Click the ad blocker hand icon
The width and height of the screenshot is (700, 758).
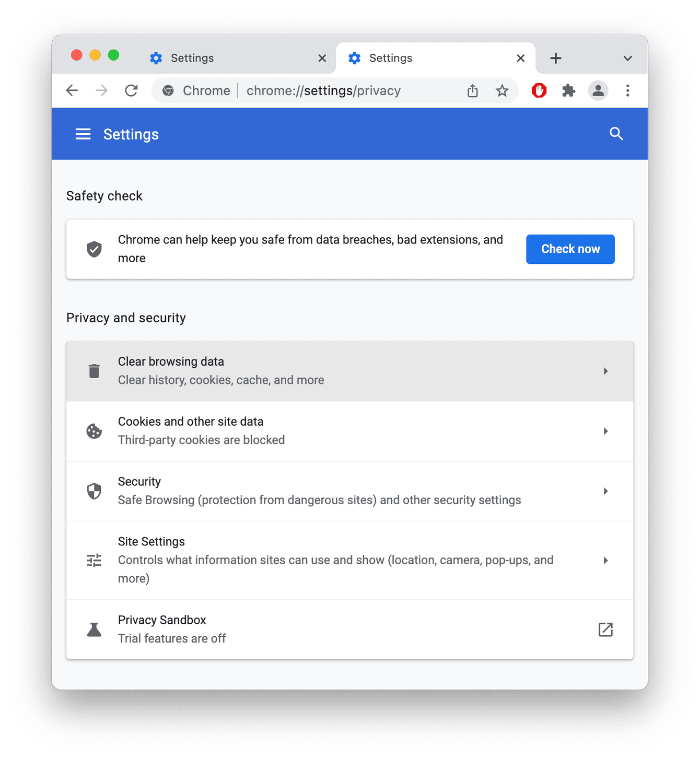[x=539, y=90]
